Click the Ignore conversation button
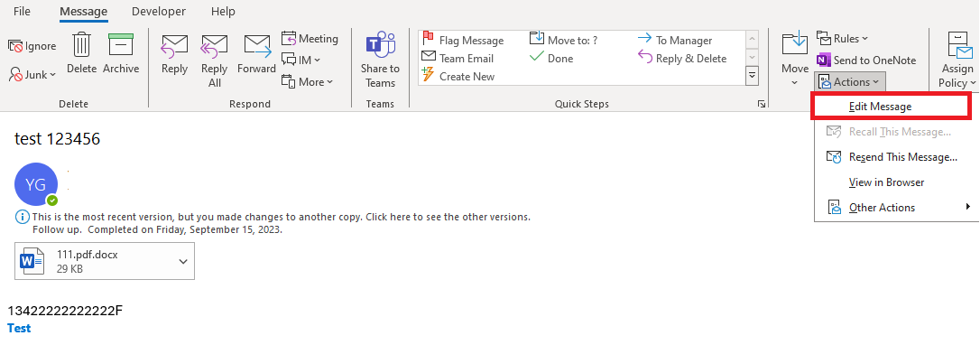The width and height of the screenshot is (980, 345). tap(32, 46)
